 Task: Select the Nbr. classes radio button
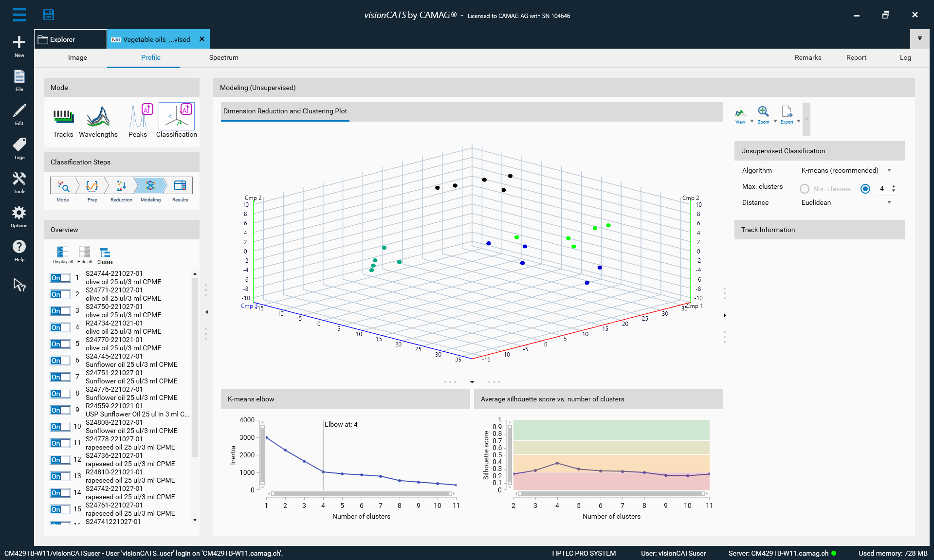click(805, 189)
